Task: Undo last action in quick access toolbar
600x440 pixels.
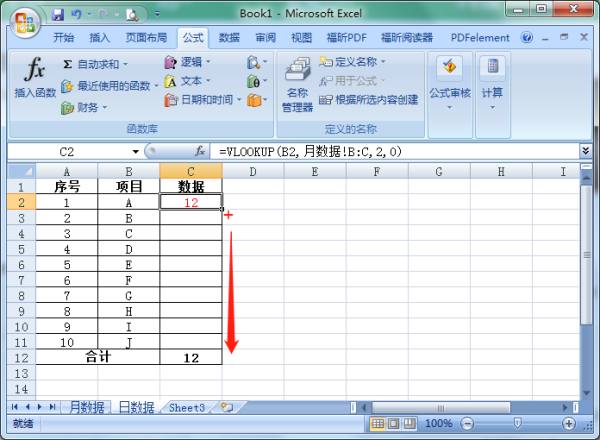Action: pyautogui.click(x=77, y=15)
